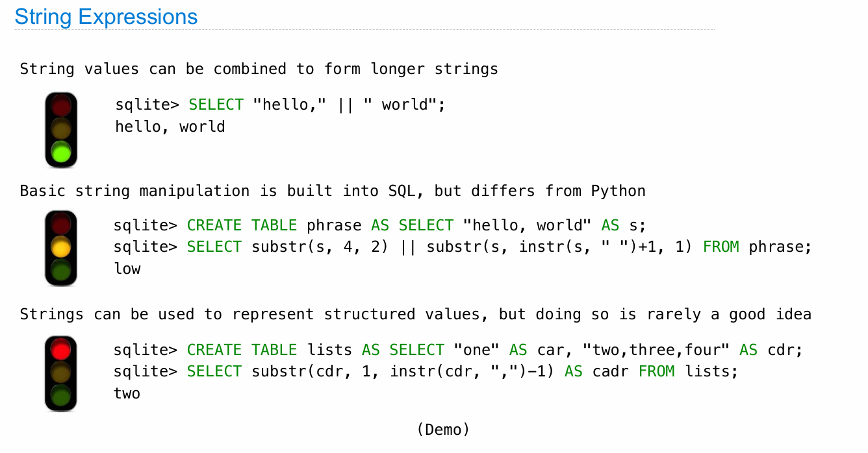Click the yellow-lit traffic light icon
868x453 pixels.
click(x=61, y=248)
